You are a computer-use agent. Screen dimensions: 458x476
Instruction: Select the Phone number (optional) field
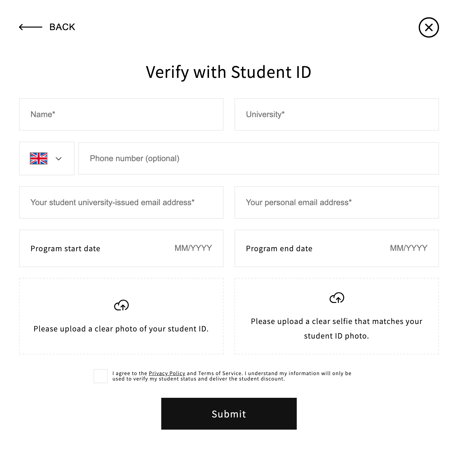pos(258,158)
